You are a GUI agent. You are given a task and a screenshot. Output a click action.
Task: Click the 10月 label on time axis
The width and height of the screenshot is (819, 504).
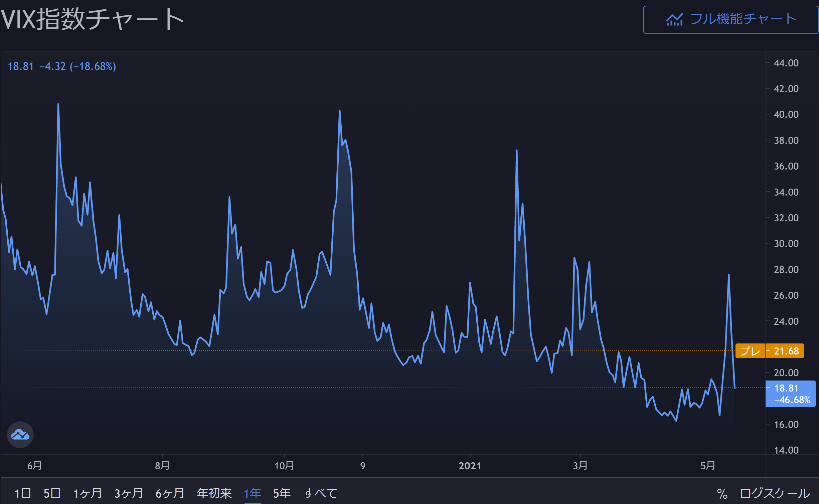(284, 466)
